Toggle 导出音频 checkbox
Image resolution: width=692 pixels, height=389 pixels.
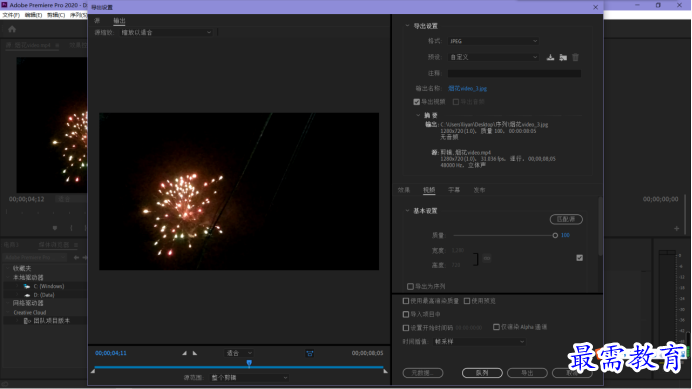tap(456, 102)
